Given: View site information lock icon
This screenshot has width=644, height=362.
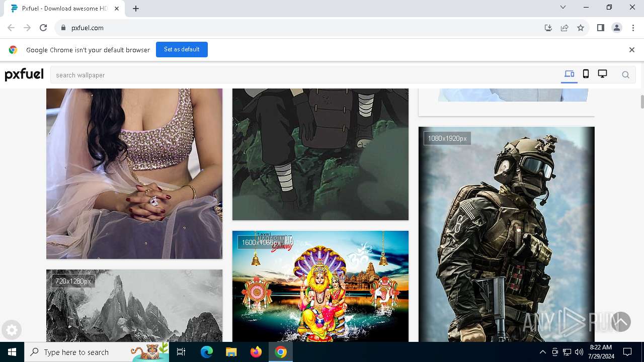Looking at the screenshot, I should [63, 28].
